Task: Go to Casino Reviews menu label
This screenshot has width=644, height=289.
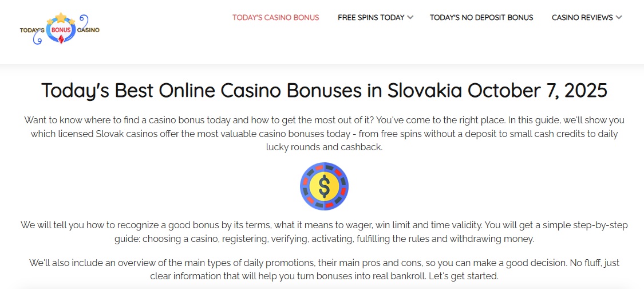Action: tap(582, 18)
